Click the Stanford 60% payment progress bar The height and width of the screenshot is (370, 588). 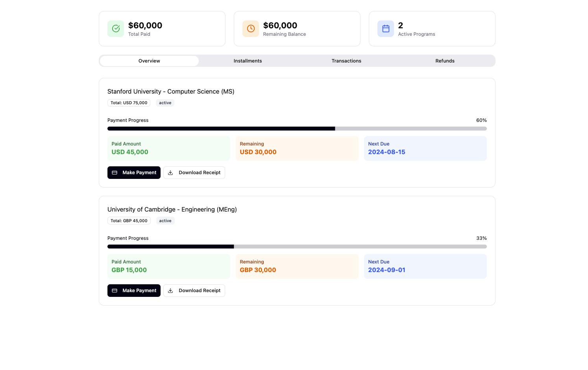(297, 129)
